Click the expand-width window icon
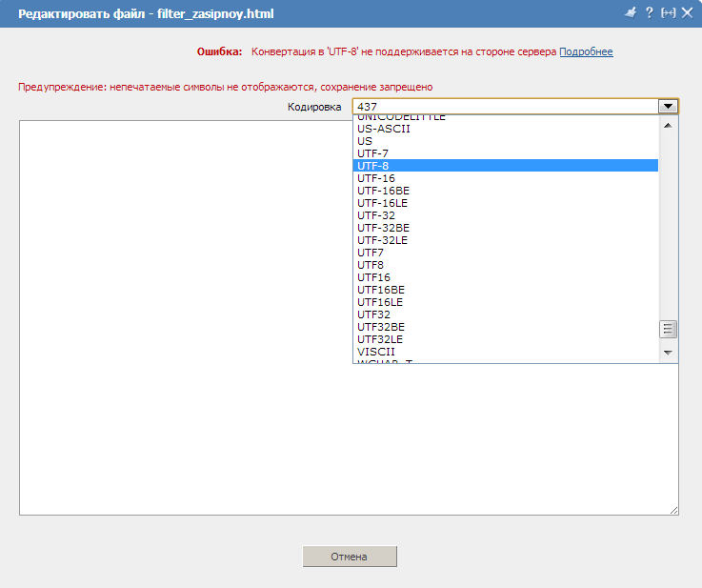 [x=668, y=13]
